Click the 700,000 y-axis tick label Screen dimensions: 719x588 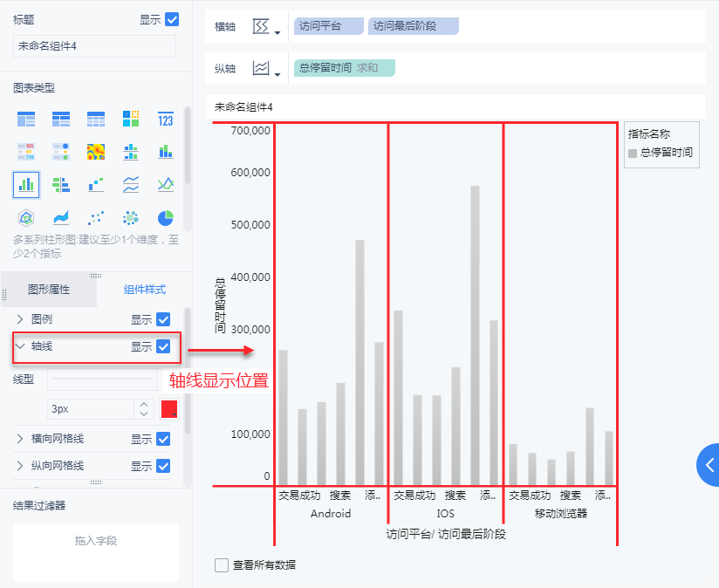[x=250, y=131]
